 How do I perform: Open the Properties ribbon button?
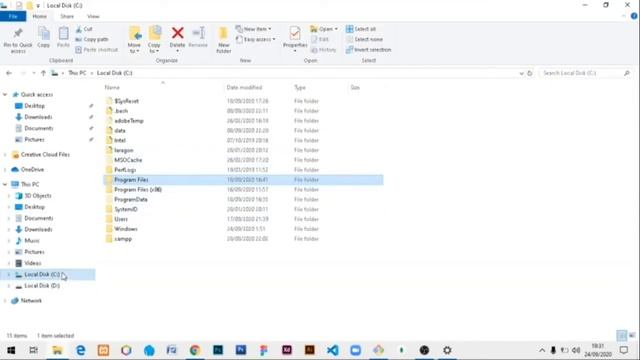point(295,39)
